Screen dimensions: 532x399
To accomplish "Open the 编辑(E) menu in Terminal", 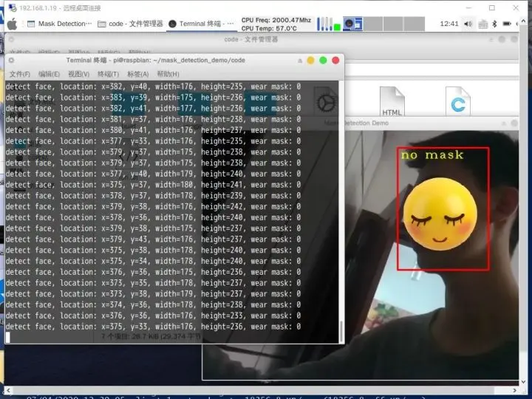I will click(x=50, y=74).
